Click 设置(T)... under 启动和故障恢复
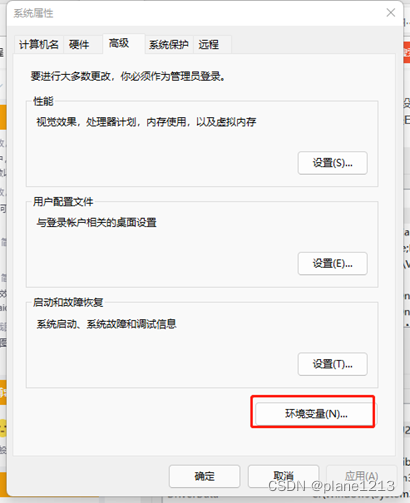This screenshot has height=503, width=410. 333,364
